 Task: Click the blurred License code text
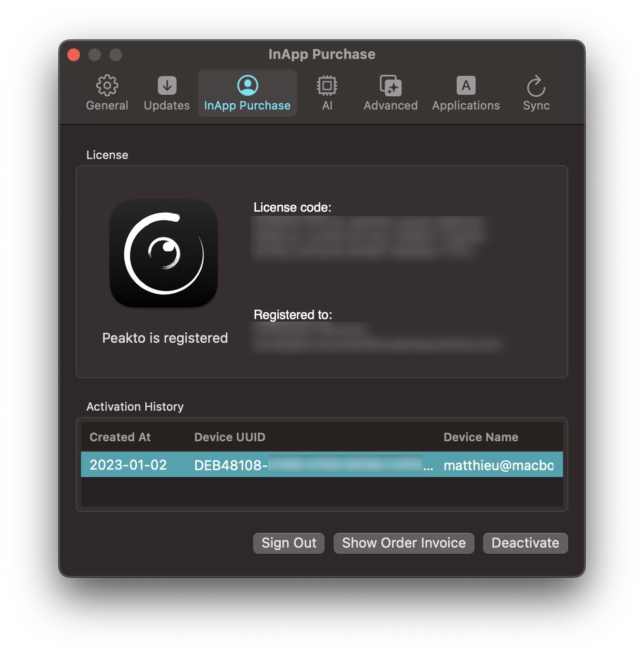pos(368,238)
